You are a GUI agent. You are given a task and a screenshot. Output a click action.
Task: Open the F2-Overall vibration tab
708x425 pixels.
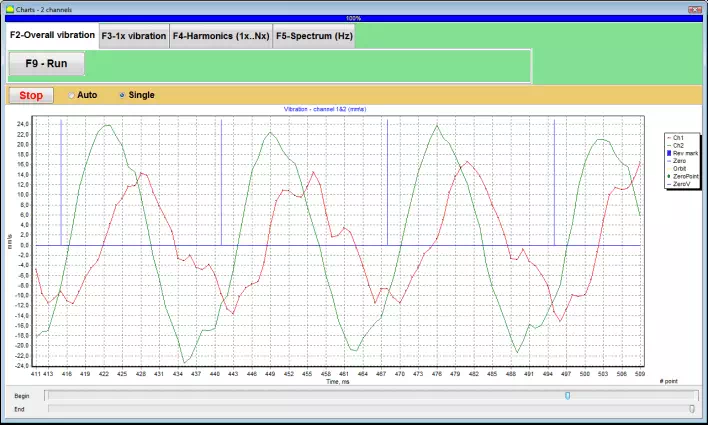click(52, 35)
